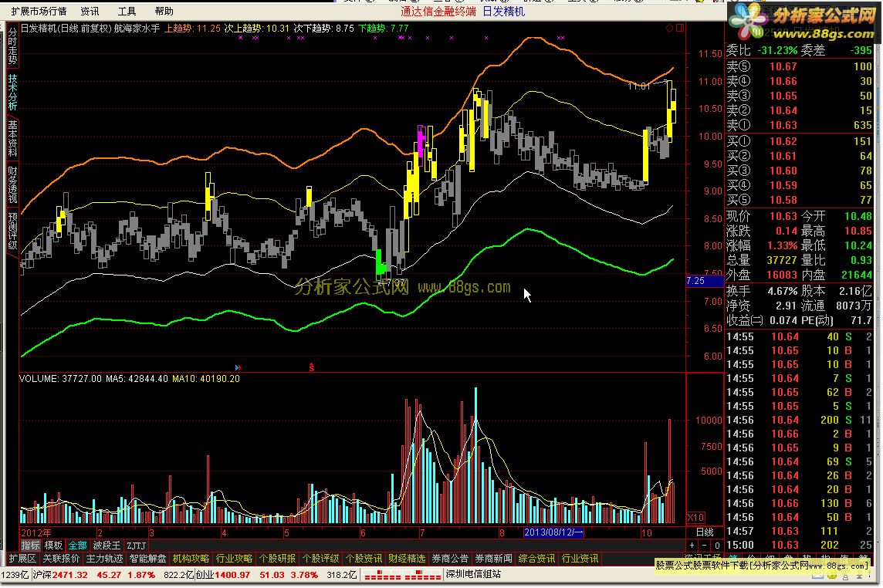The image size is (883, 588).
Task: Open the 关联报价 tab
Action: [62, 559]
